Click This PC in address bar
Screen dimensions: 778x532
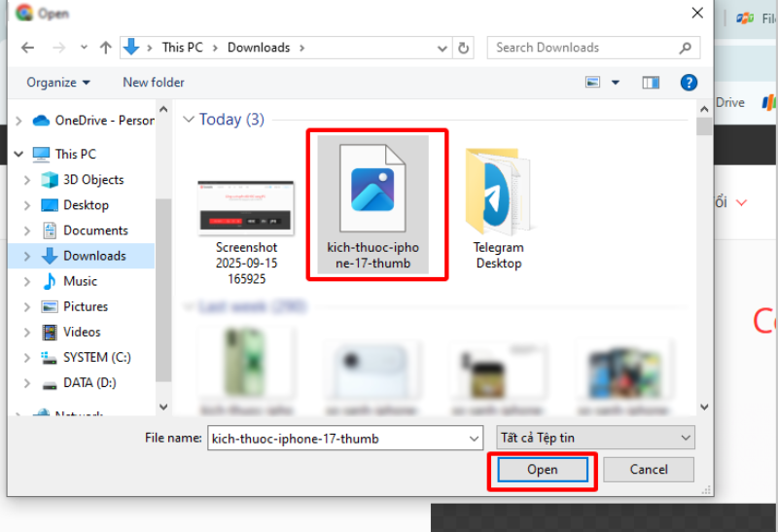click(182, 48)
